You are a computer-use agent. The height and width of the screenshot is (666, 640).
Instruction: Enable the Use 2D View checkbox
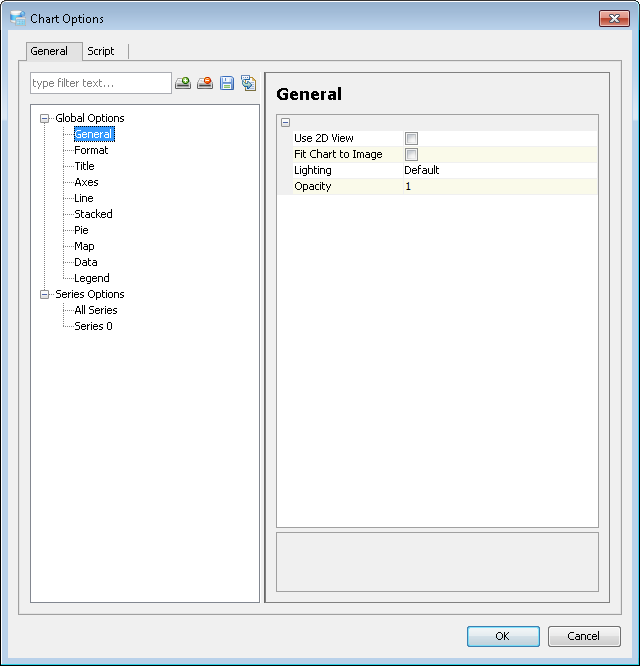tap(411, 138)
